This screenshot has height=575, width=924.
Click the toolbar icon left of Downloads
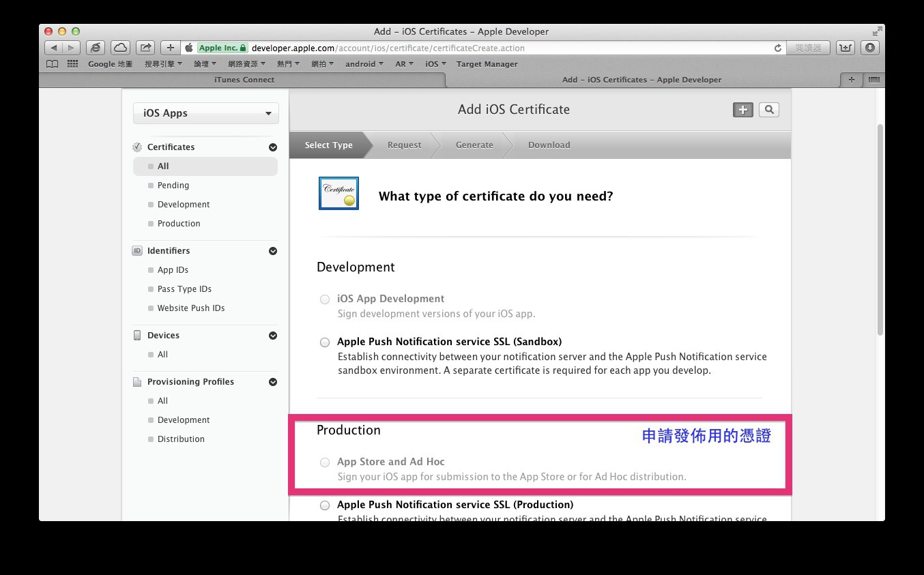[x=846, y=48]
